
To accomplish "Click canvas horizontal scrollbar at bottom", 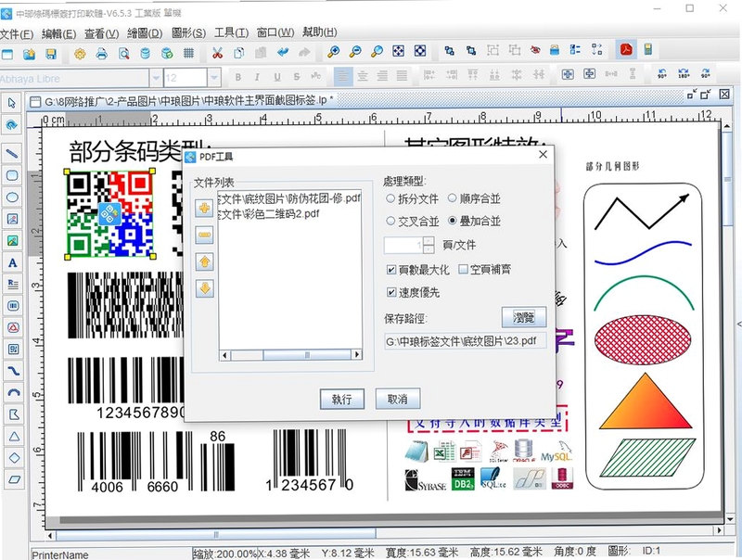I will pos(216,535).
